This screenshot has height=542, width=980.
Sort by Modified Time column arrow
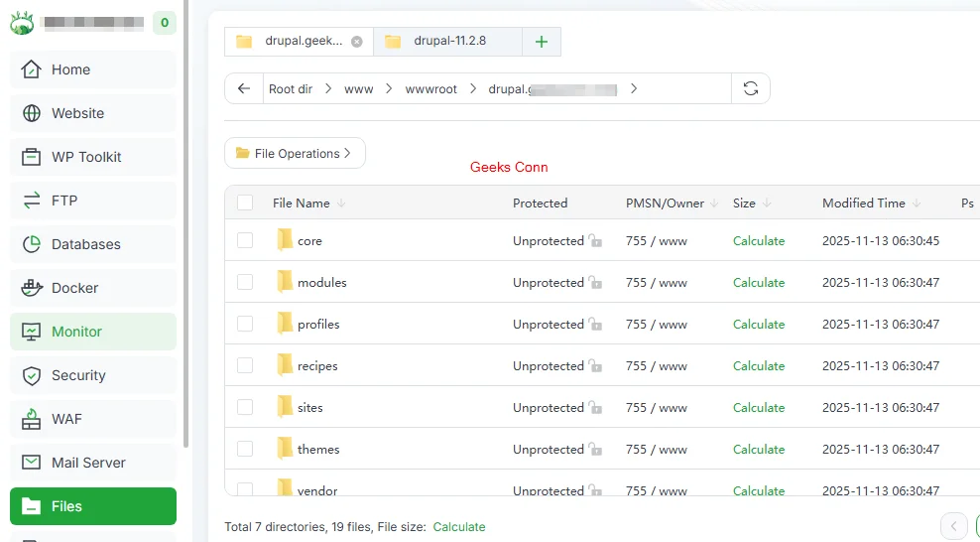click(917, 203)
